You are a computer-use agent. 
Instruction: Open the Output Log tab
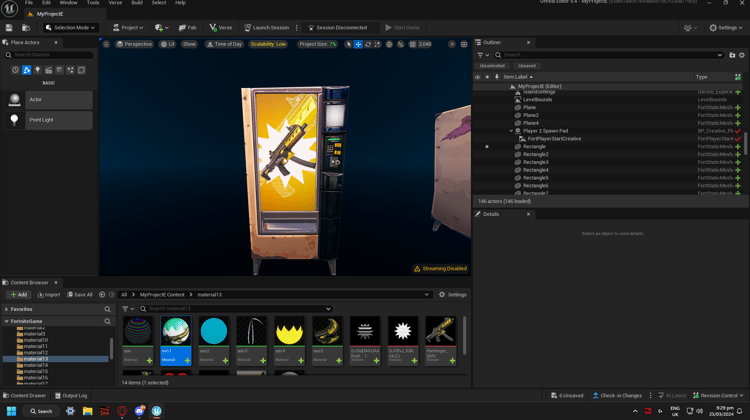(71, 396)
